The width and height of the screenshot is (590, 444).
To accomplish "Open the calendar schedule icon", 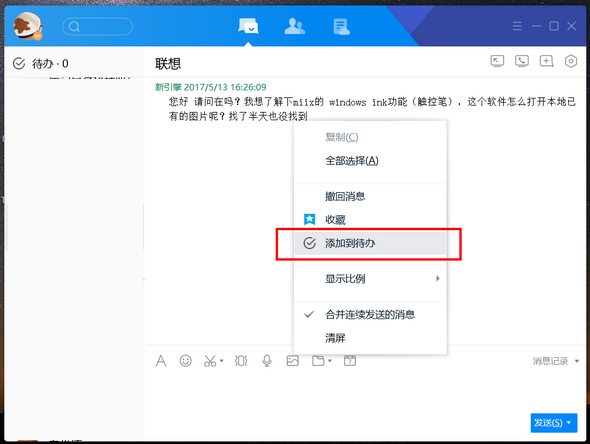I will point(350,361).
